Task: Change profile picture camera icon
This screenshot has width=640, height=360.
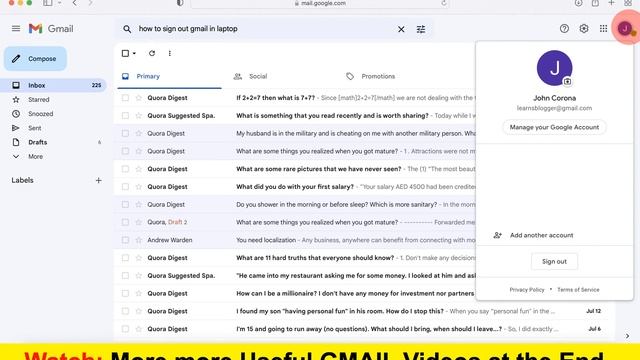Action: pyautogui.click(x=567, y=82)
